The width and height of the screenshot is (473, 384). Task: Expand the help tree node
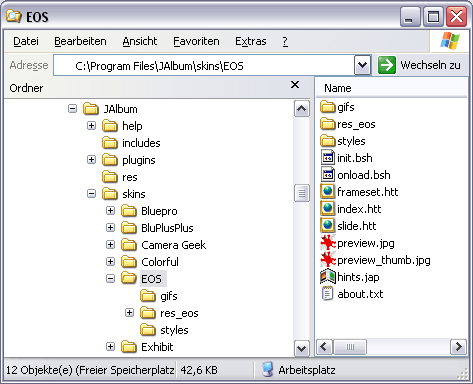click(x=91, y=126)
